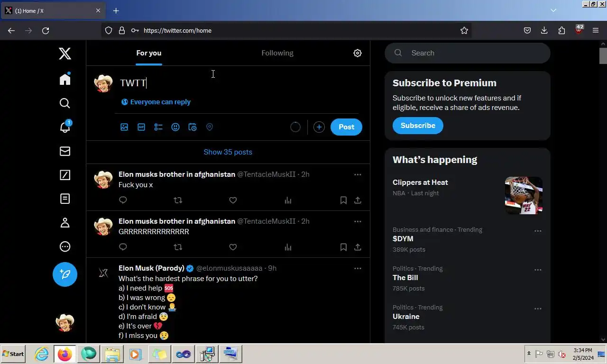Like the 'Fuck you x' post
The width and height of the screenshot is (607, 364).
click(233, 200)
